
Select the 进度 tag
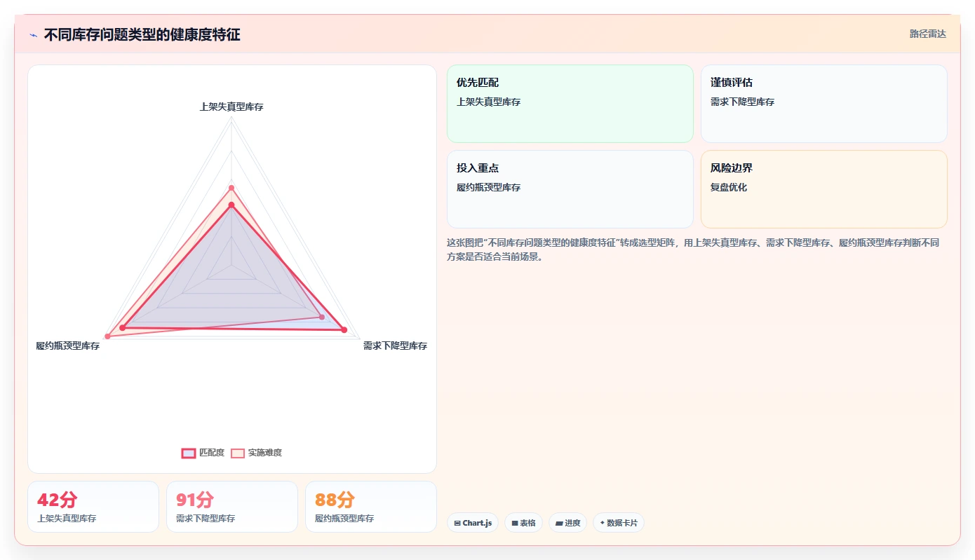click(568, 523)
